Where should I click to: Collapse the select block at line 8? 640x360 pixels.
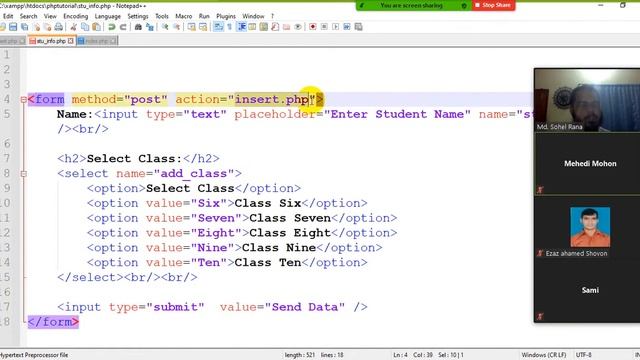tap(24, 174)
